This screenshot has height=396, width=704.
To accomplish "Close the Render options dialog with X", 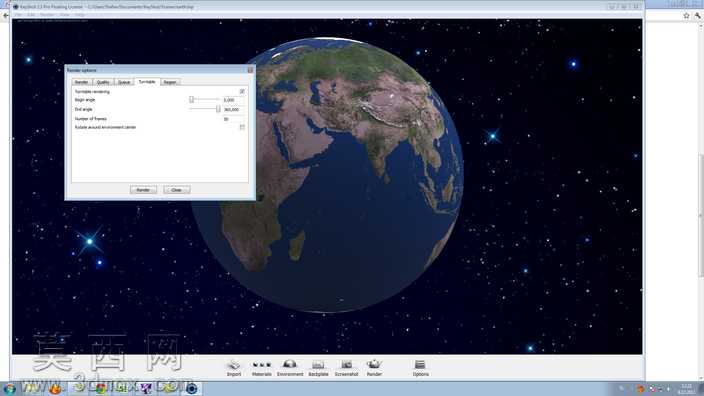I will tap(251, 70).
